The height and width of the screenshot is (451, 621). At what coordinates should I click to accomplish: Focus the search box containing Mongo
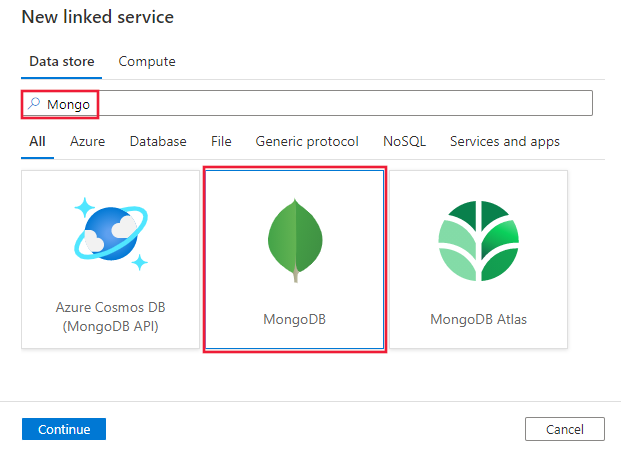(x=307, y=104)
